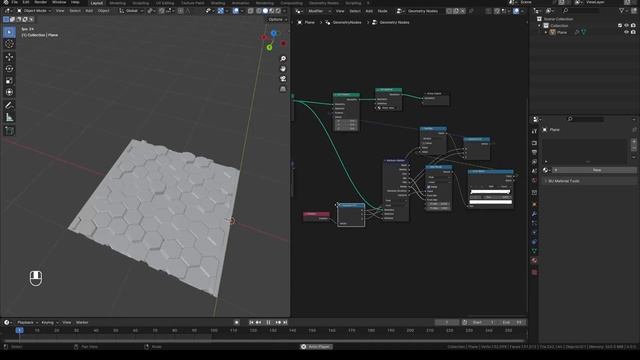The width and height of the screenshot is (640, 360).
Task: Click the Blender logo icon
Action: 5,2
